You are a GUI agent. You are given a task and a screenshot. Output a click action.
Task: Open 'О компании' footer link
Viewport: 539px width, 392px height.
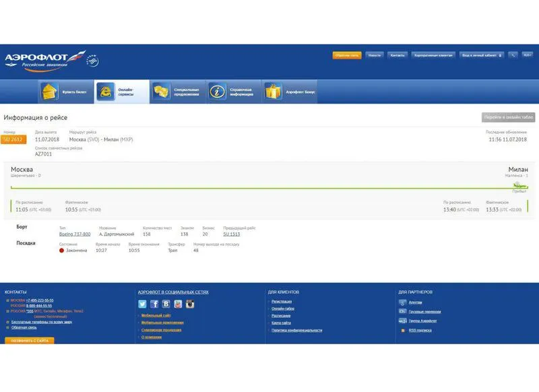[x=152, y=337]
